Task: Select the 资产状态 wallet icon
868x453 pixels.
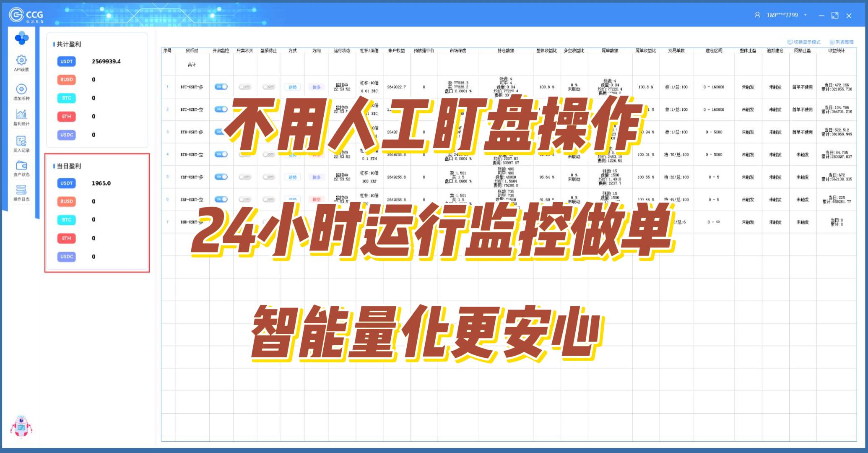Action: (x=21, y=168)
